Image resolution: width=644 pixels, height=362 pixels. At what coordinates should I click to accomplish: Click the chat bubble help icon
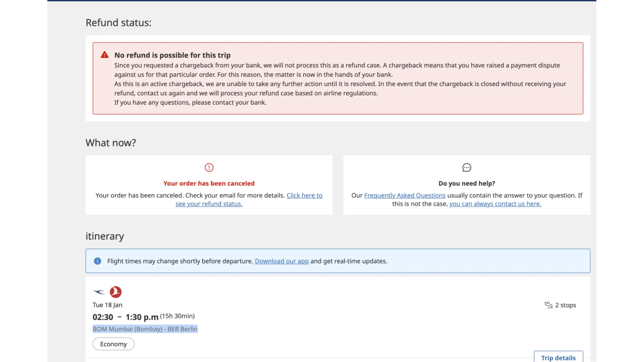click(467, 168)
